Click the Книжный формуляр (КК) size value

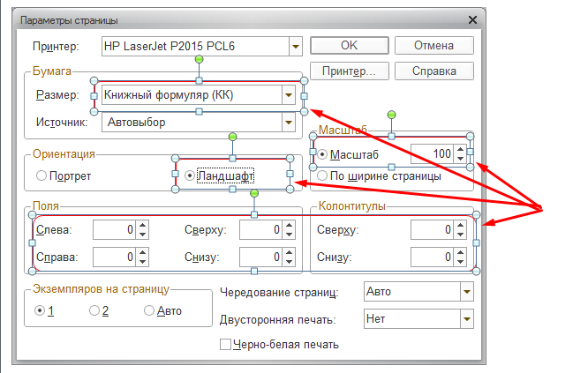pos(169,95)
